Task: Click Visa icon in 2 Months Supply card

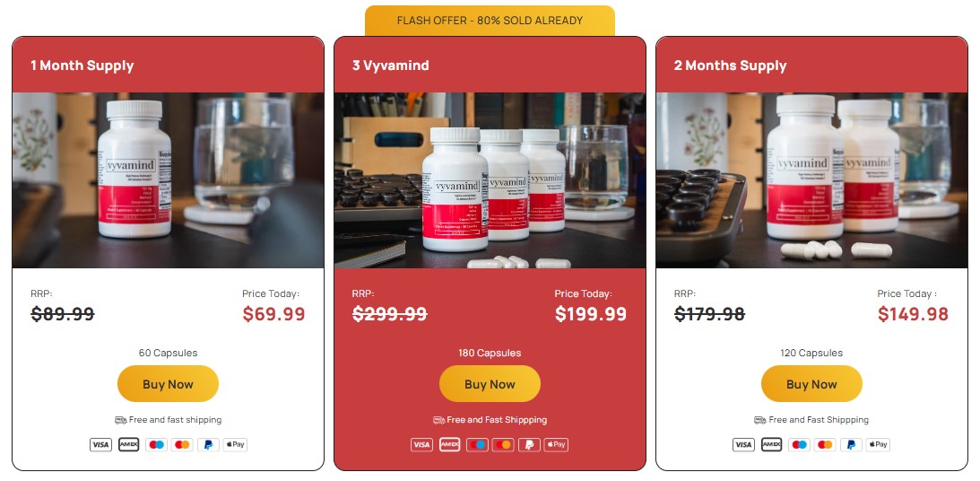Action: click(744, 445)
